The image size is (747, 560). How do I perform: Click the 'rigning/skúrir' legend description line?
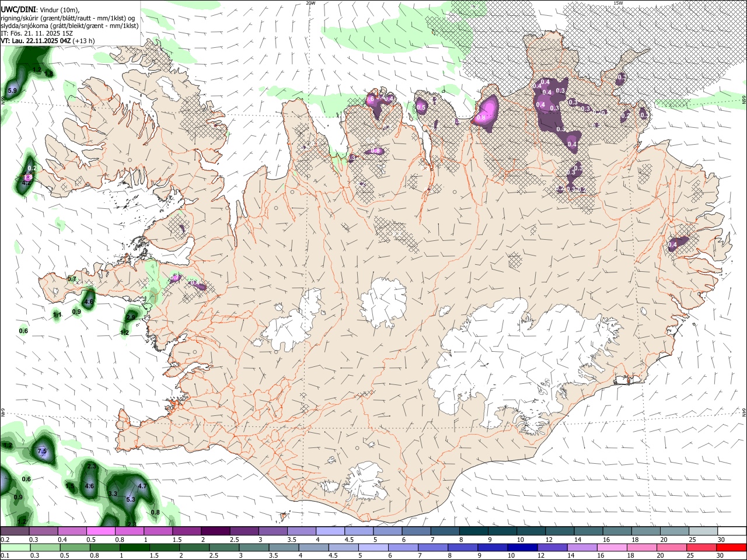point(68,18)
